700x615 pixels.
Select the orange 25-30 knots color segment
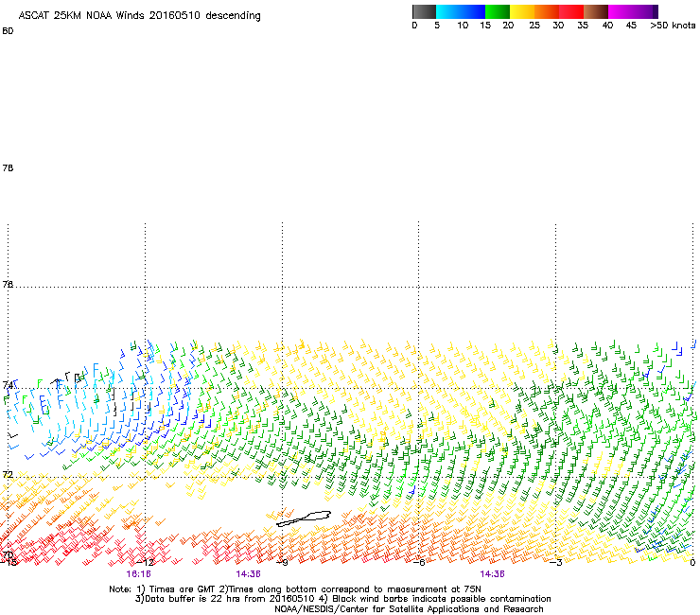(x=547, y=11)
